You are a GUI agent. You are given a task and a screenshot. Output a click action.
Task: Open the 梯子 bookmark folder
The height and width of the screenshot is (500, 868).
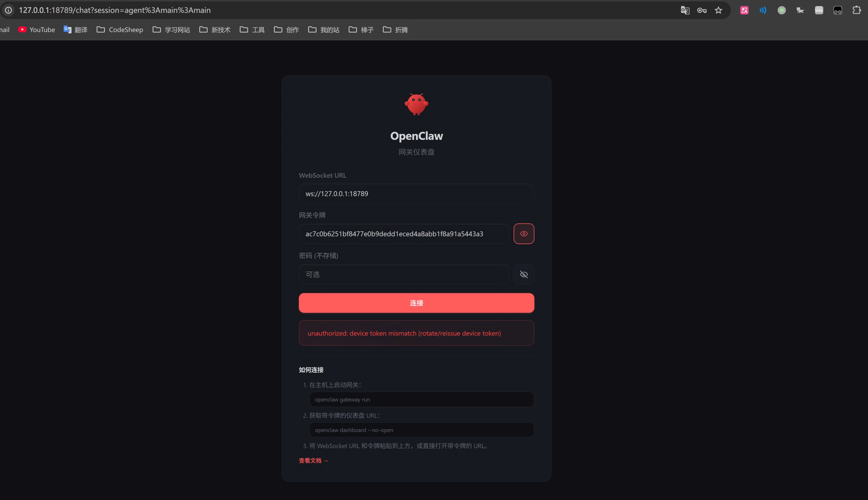coord(361,30)
